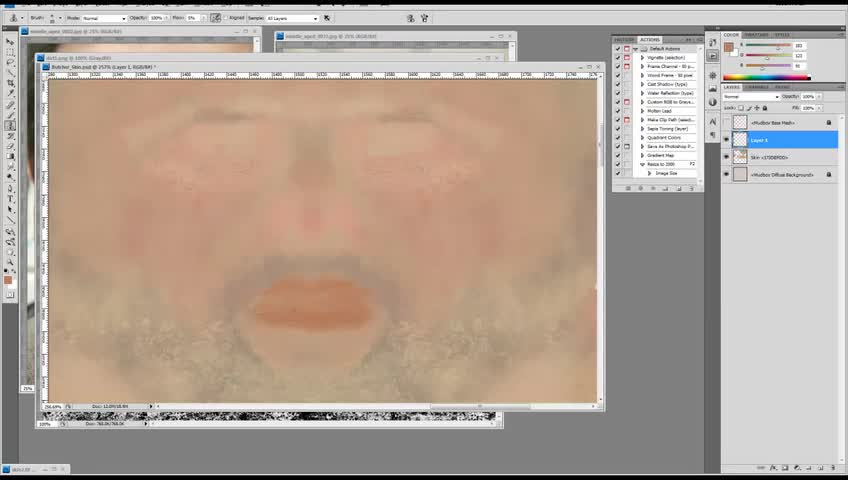Click the Layer 1 thumbnail

(x=739, y=140)
